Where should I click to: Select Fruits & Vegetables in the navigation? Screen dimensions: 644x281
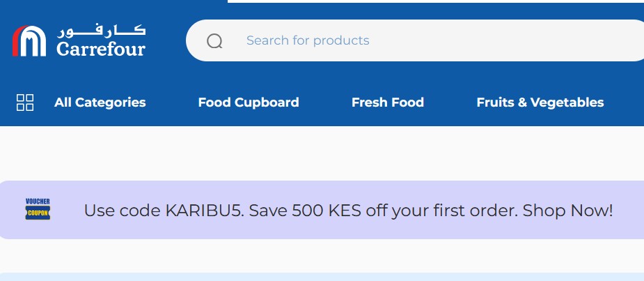tap(540, 102)
